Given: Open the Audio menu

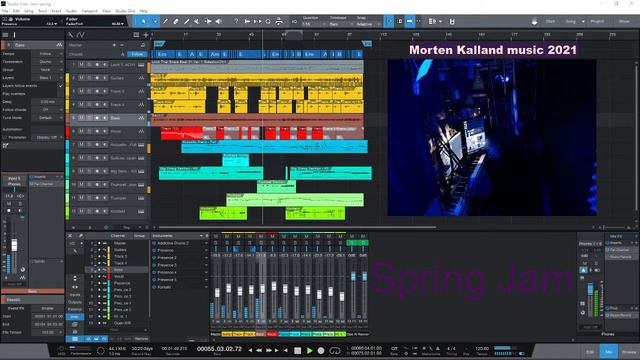Looking at the screenshot, I should click(x=71, y=11).
